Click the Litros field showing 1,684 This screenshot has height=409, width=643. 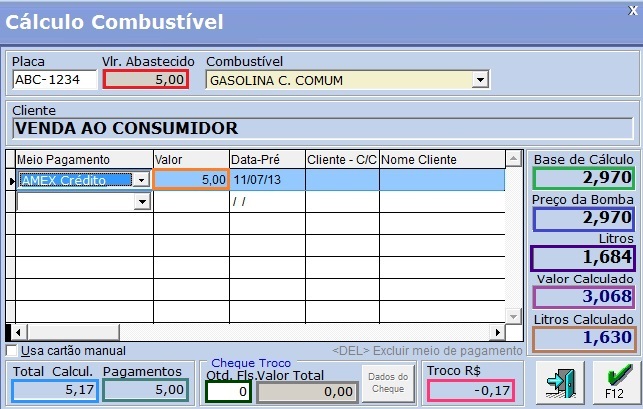click(582, 258)
